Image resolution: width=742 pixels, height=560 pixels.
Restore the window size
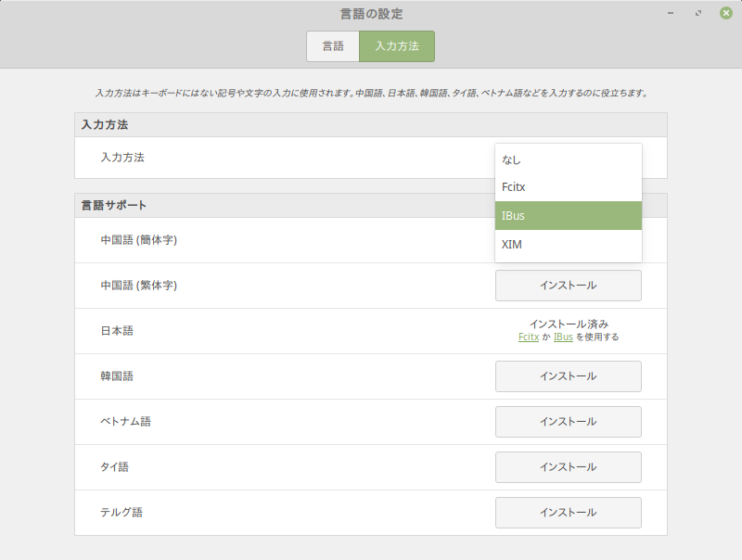[x=698, y=15]
